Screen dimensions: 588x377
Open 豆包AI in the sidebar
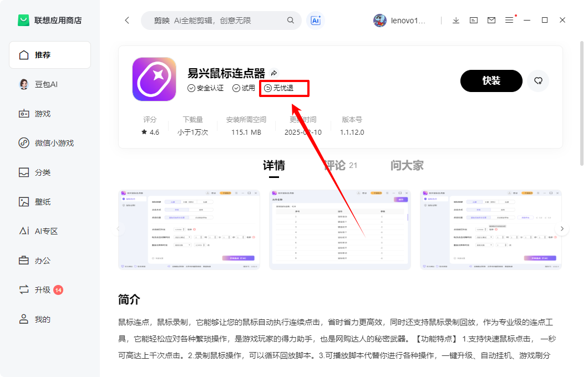50,84
